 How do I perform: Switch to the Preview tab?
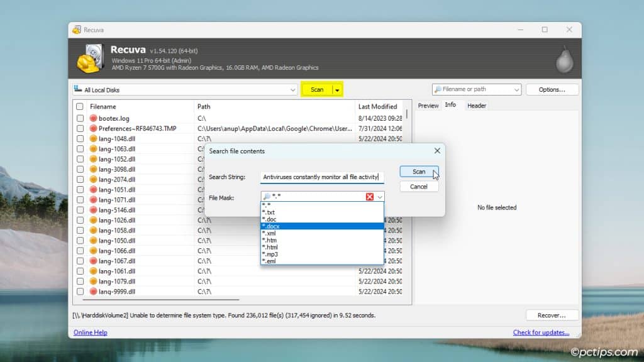428,106
